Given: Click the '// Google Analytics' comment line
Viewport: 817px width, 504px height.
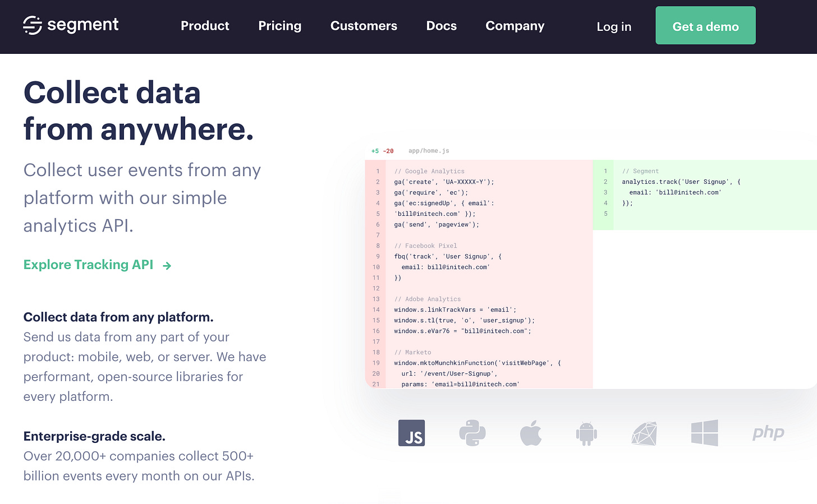Looking at the screenshot, I should (x=429, y=171).
